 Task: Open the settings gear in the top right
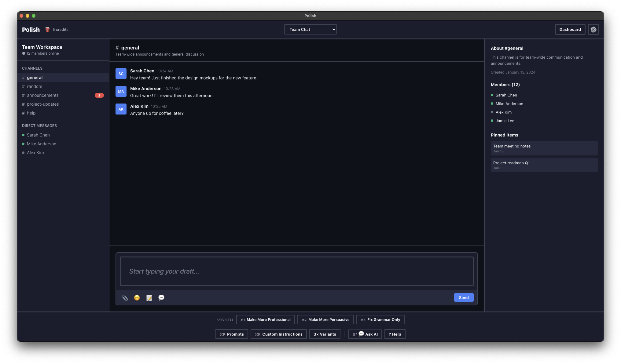(x=593, y=29)
